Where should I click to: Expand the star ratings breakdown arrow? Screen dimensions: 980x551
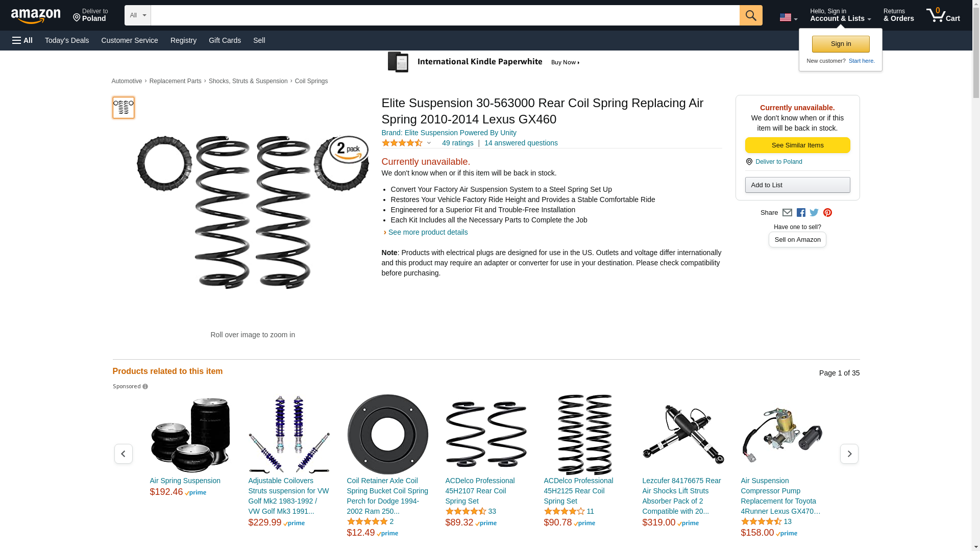point(429,143)
